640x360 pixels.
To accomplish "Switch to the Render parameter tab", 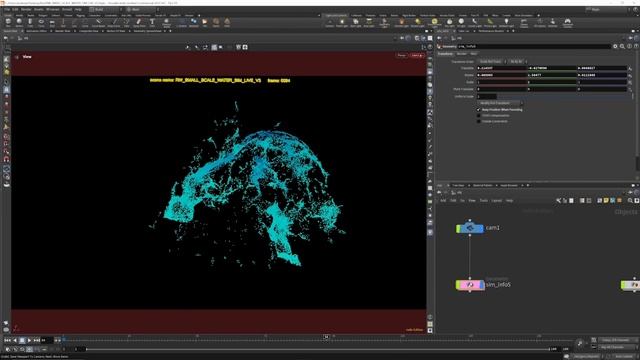I will (462, 54).
